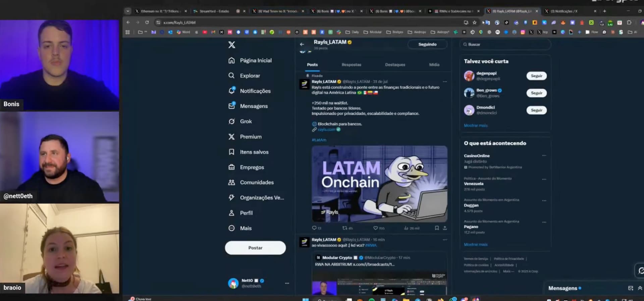Click Mostrar mais under Talvez você curta
Image resolution: width=644 pixels, height=301 pixels.
[476, 125]
